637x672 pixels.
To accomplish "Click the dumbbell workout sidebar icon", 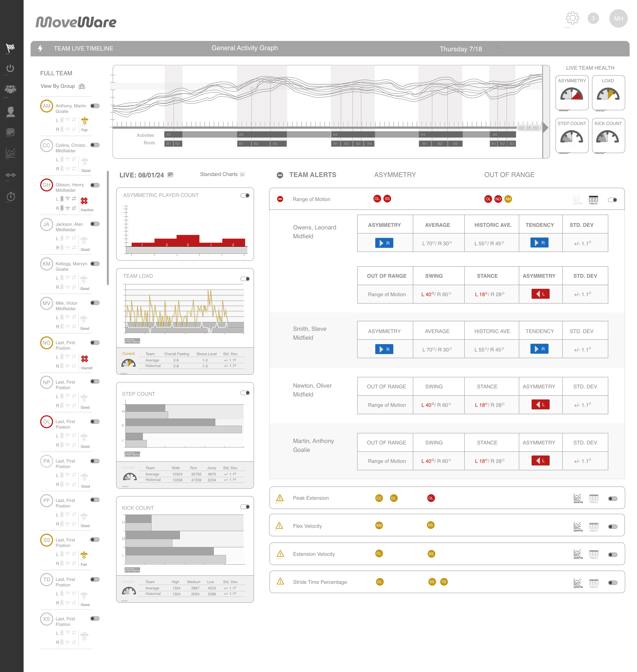I will (x=11, y=175).
